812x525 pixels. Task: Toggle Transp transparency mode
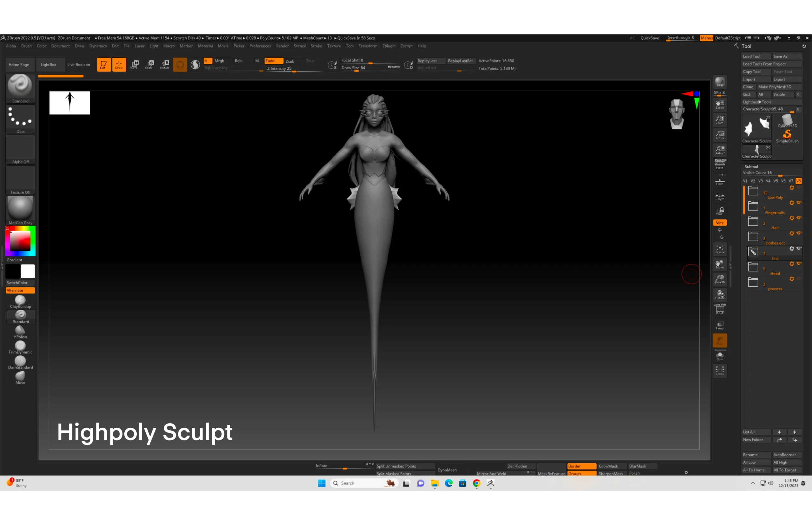pyautogui.click(x=720, y=325)
